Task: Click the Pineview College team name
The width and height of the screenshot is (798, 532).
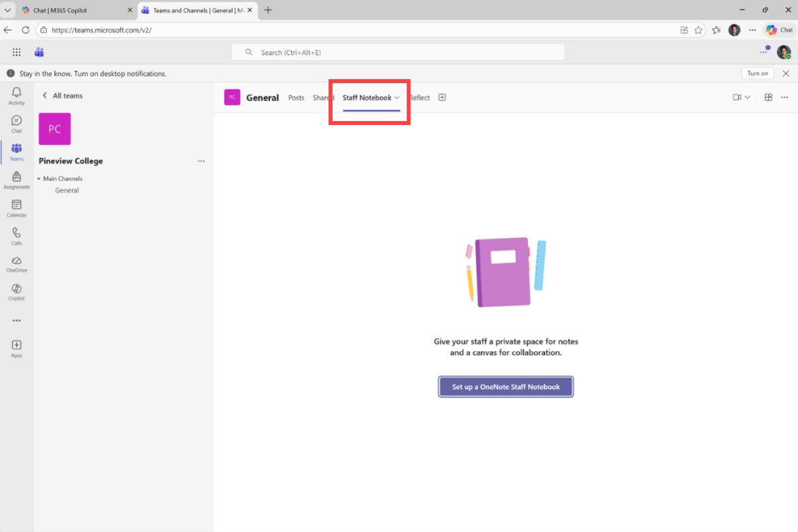Action: [70, 161]
